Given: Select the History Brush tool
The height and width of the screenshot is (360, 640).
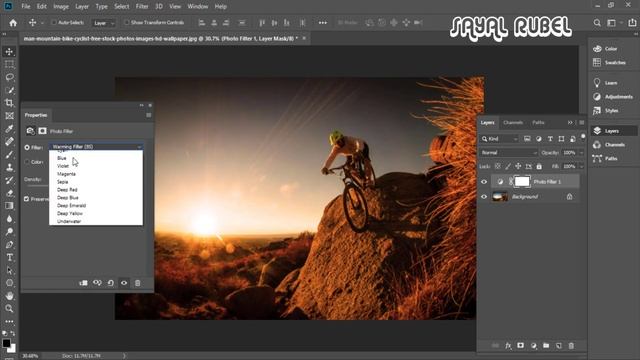Looking at the screenshot, I should [9, 180].
